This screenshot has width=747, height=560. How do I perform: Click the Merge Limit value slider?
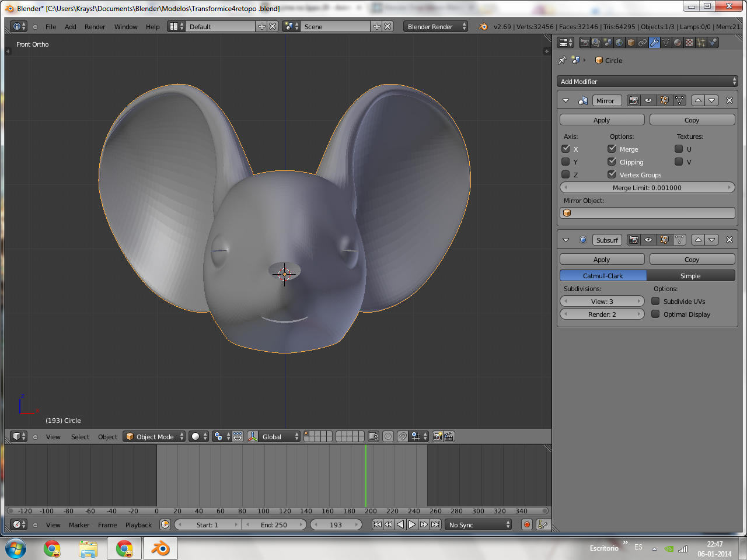[x=647, y=188]
